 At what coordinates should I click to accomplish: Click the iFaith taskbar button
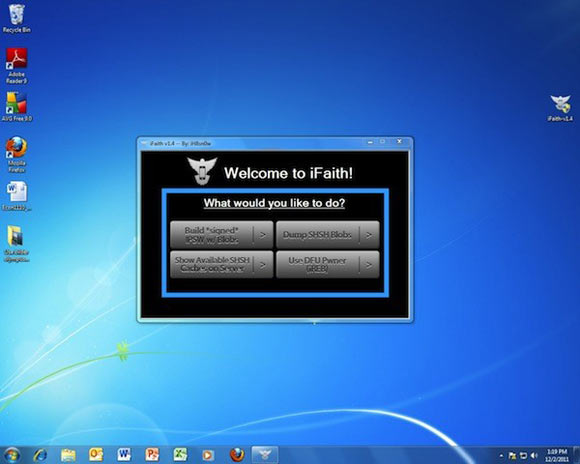pos(264,455)
